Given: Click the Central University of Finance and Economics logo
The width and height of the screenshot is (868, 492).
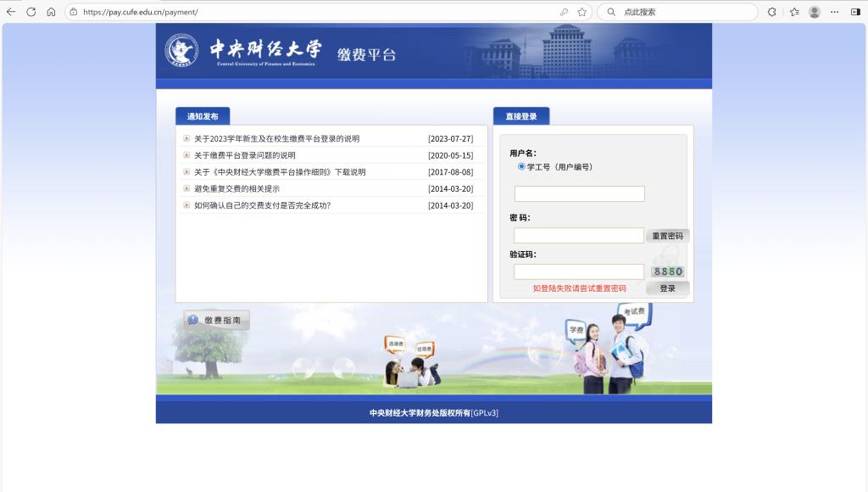Looking at the screenshot, I should (181, 51).
